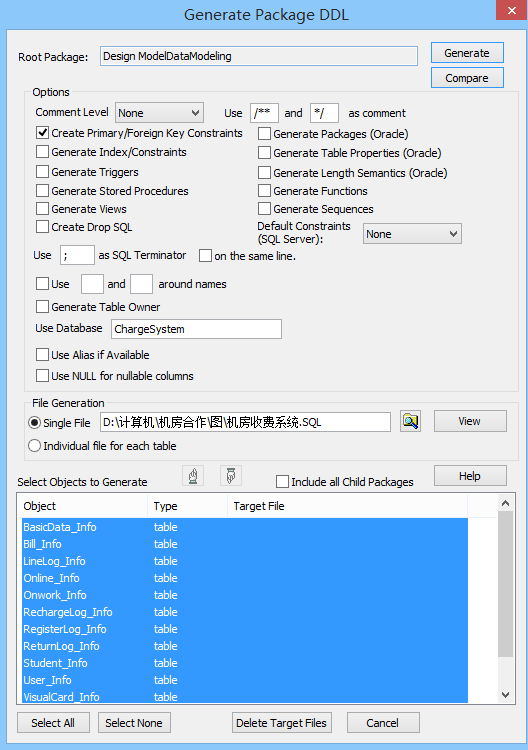Select Bill_Info table row

[245, 544]
